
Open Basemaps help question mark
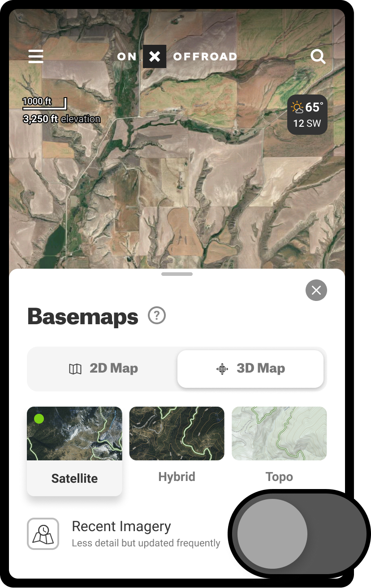tap(157, 316)
